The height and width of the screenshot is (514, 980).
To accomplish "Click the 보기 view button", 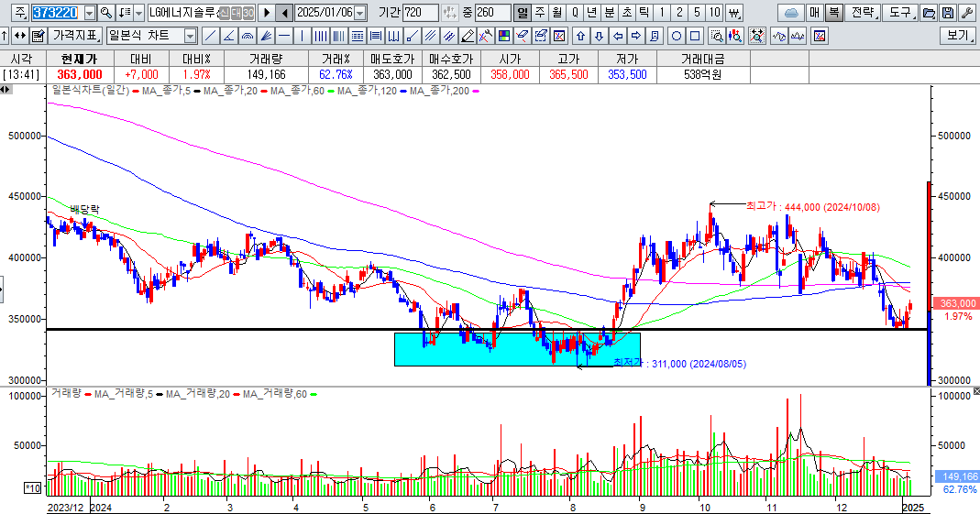I will (958, 36).
